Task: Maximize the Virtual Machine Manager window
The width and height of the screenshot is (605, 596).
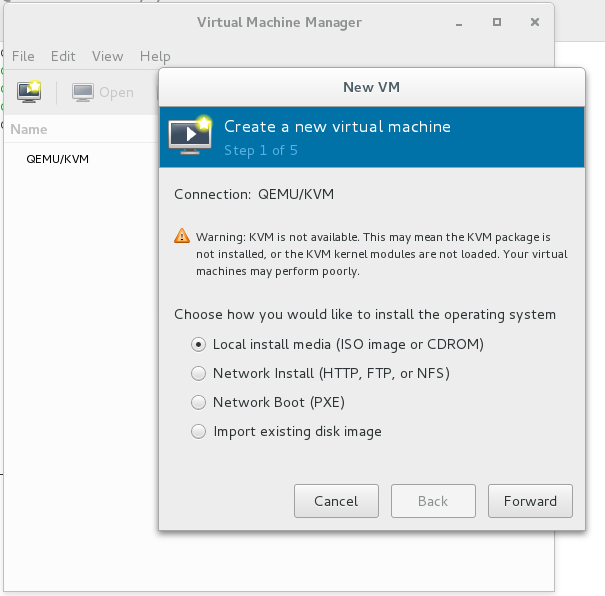Action: 497,22
